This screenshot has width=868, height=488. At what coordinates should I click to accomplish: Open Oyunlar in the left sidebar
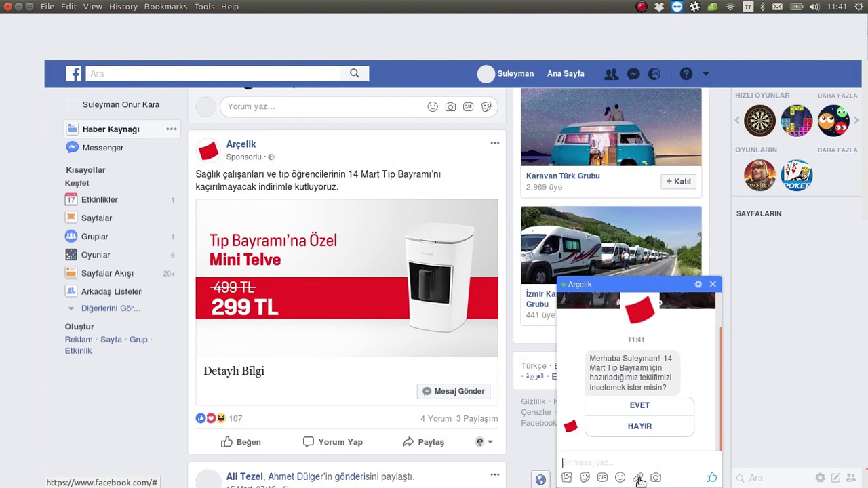tap(95, 255)
